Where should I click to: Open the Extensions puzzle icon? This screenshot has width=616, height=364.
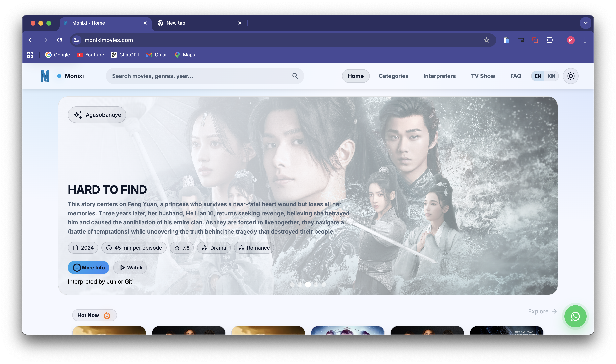550,40
